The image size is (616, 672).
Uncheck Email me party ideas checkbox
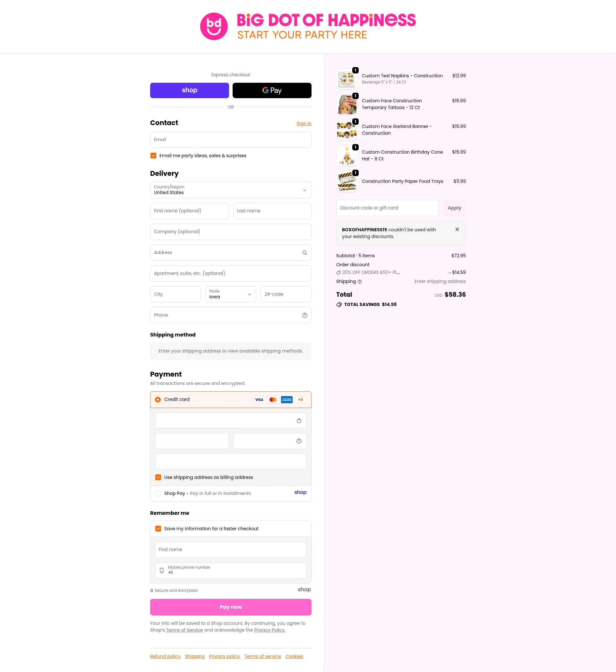tap(153, 156)
